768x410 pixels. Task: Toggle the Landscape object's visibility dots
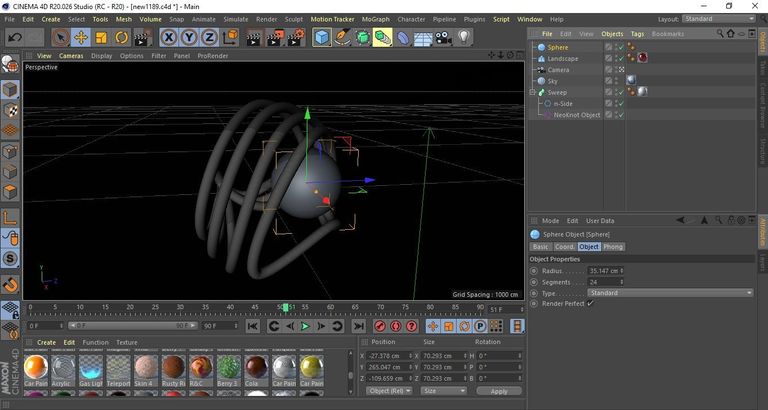(615, 59)
